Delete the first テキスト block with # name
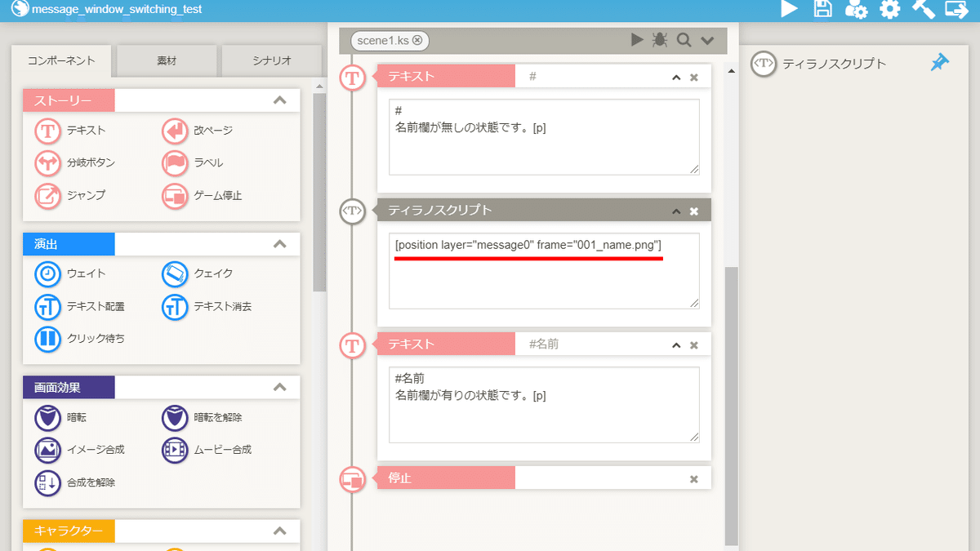980x551 pixels. tap(694, 78)
